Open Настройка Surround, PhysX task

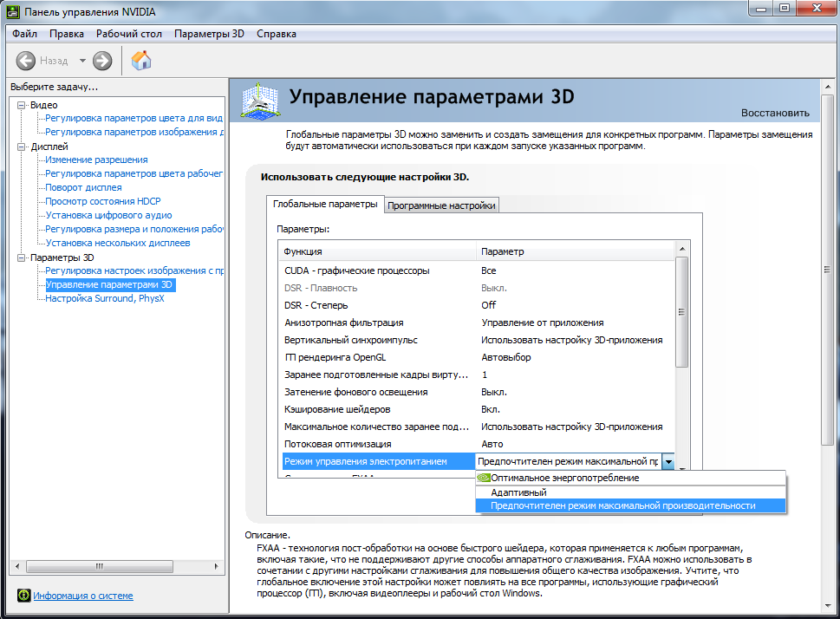pos(105,298)
